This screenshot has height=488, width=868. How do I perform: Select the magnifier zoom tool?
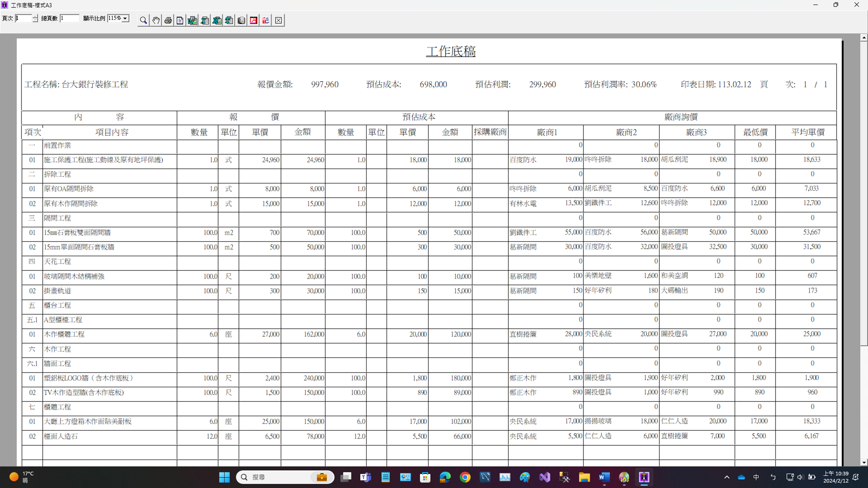pyautogui.click(x=143, y=20)
